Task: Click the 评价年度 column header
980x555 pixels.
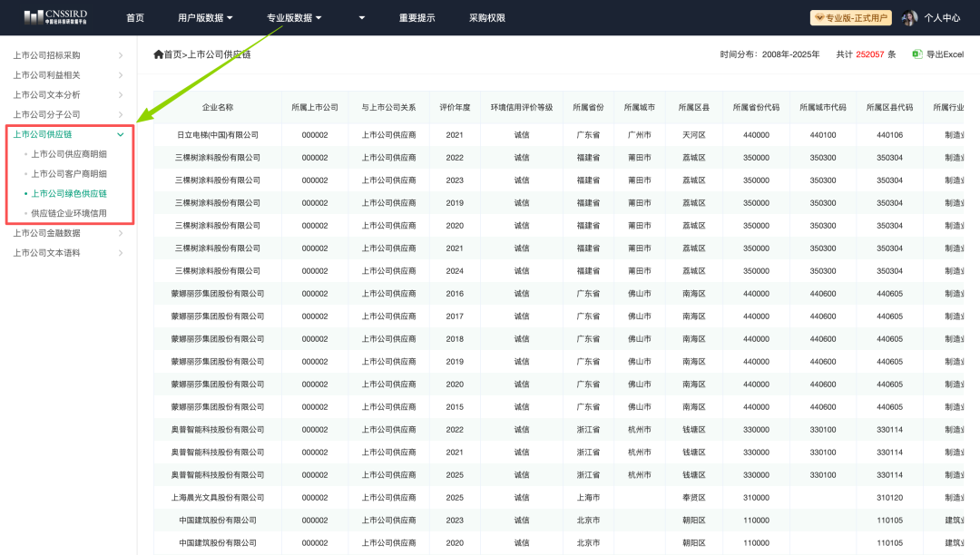Action: (455, 107)
